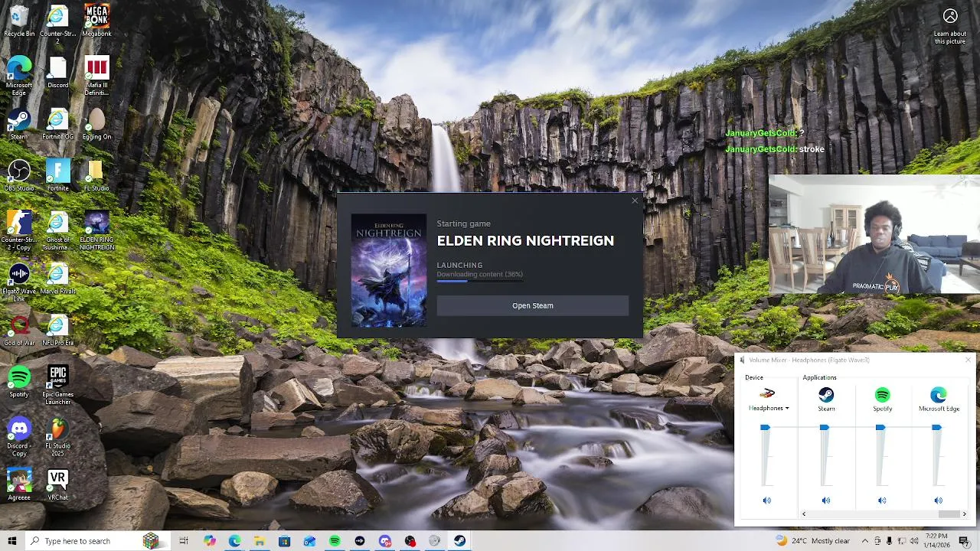The width and height of the screenshot is (980, 551).
Task: Open the NFL Pro Era desktop shortcut
Action: (x=57, y=330)
